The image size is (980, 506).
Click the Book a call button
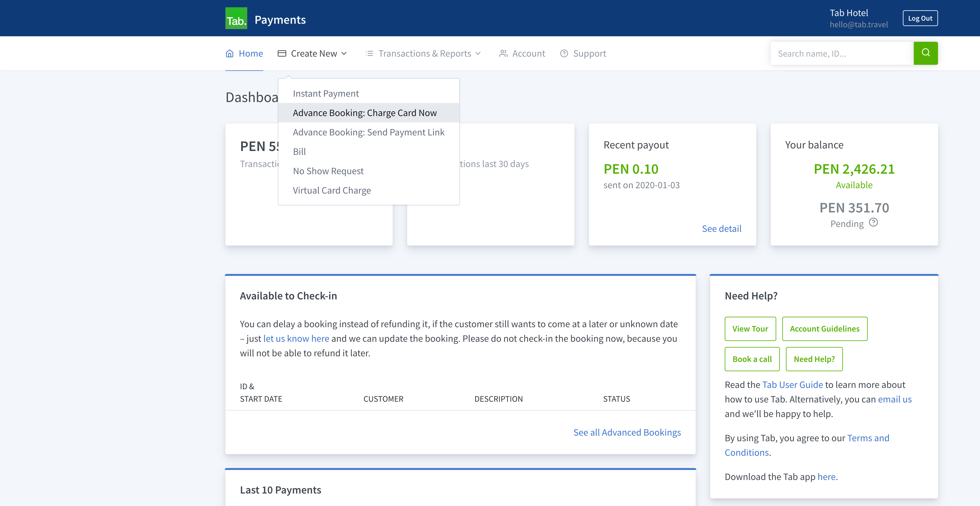click(x=752, y=359)
